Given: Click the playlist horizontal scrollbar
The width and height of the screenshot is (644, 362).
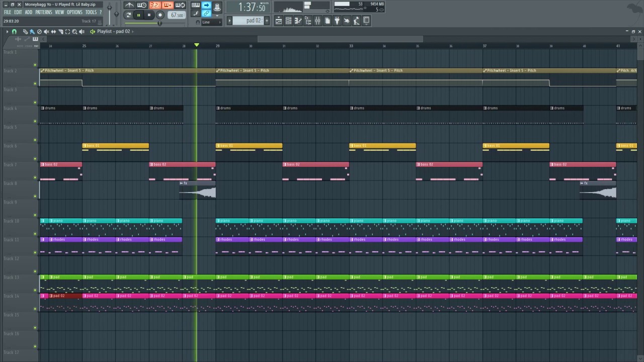Looking at the screenshot, I should (x=340, y=39).
